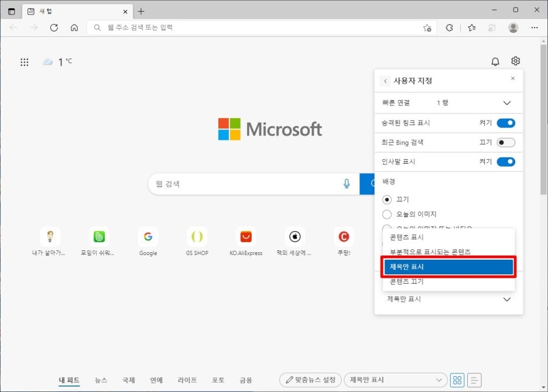Screen dimensions: 548x392
Task: Close the 사용자 지정 panel
Action: [513, 78]
